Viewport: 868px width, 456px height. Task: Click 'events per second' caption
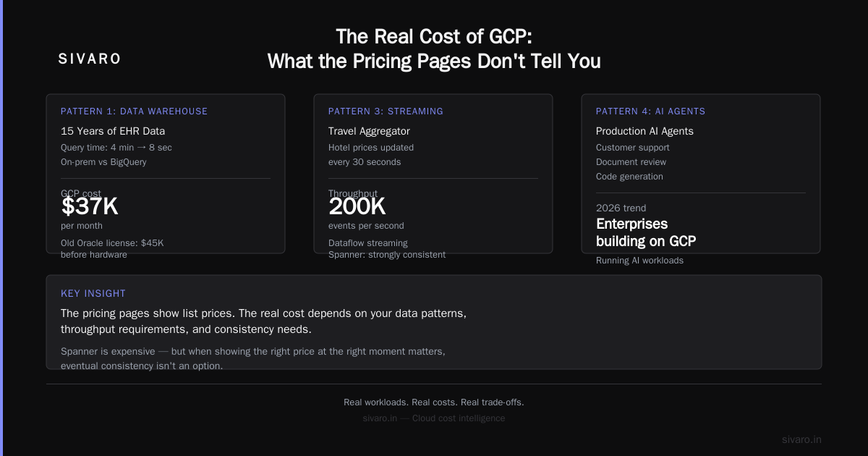366,226
